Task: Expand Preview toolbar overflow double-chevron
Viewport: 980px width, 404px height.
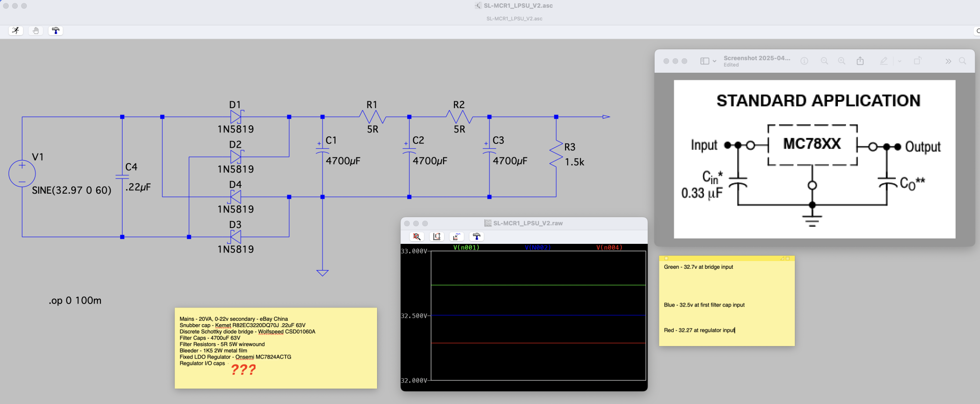Action: coord(948,61)
